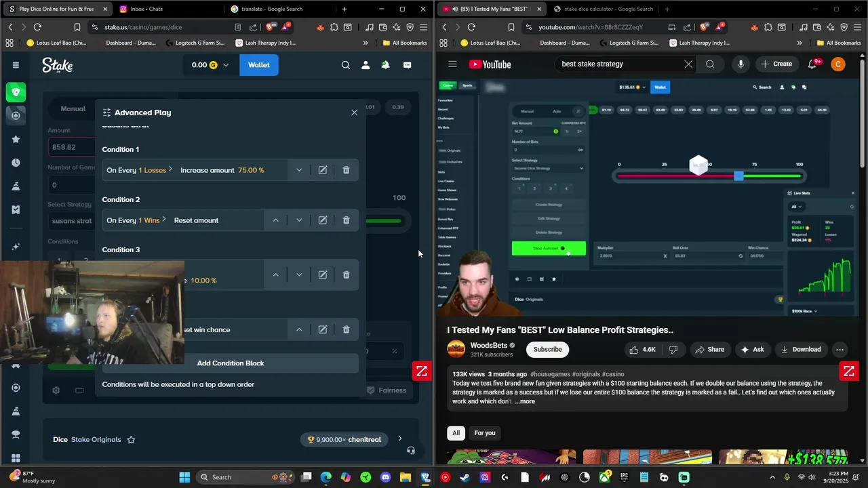Share the YouTube video
This screenshot has width=868, height=488.
pos(709,350)
